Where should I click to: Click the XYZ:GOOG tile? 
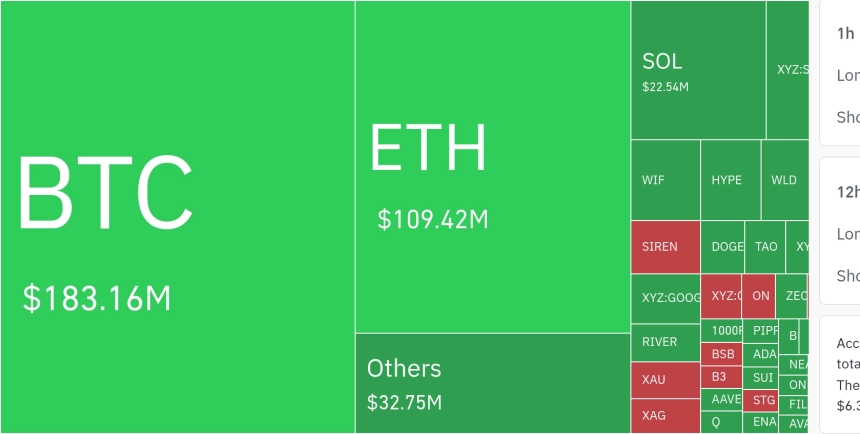tap(665, 298)
